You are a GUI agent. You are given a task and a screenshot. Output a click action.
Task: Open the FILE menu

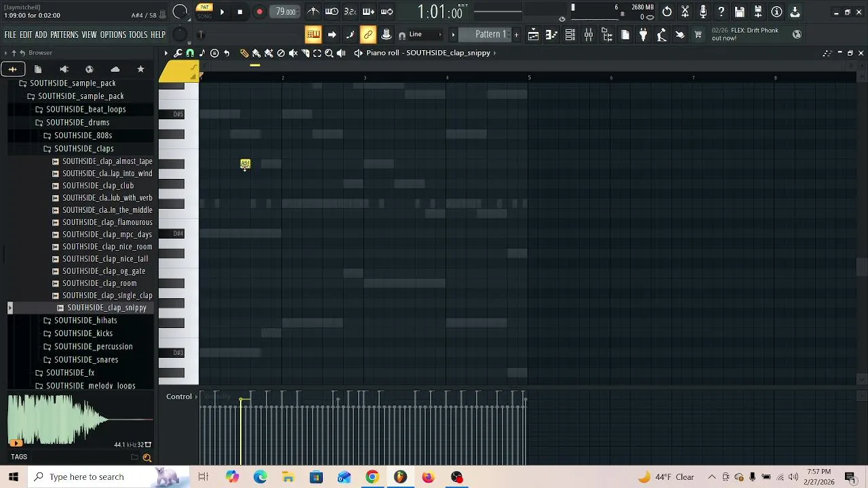click(x=10, y=35)
